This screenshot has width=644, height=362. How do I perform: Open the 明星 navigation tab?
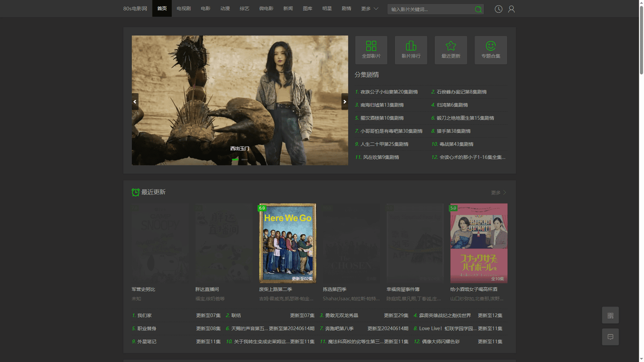coord(327,8)
